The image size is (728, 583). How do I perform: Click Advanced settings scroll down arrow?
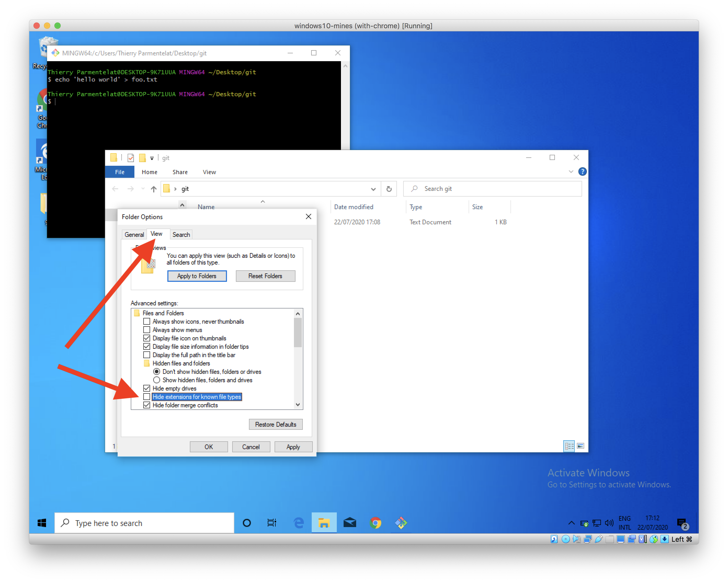click(x=298, y=404)
